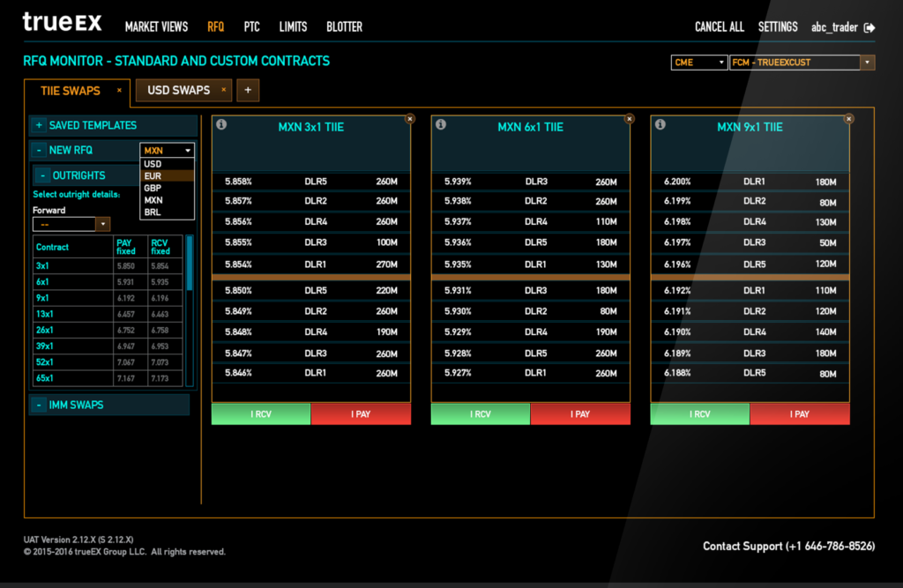This screenshot has width=903, height=588.
Task: Collapse the OUTRIGHTS section
Action: click(42, 175)
